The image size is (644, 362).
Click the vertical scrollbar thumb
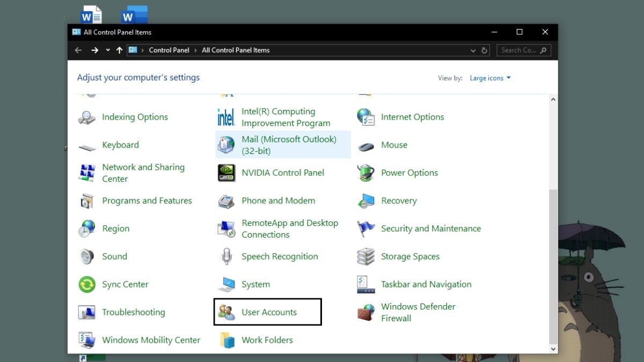(x=553, y=266)
